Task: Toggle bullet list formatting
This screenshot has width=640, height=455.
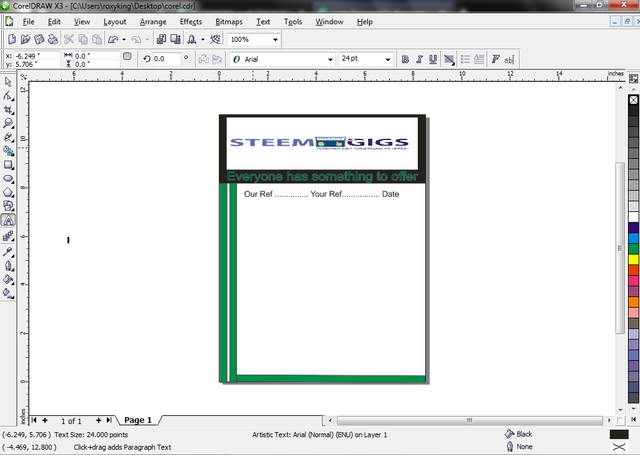Action: pyautogui.click(x=465, y=59)
